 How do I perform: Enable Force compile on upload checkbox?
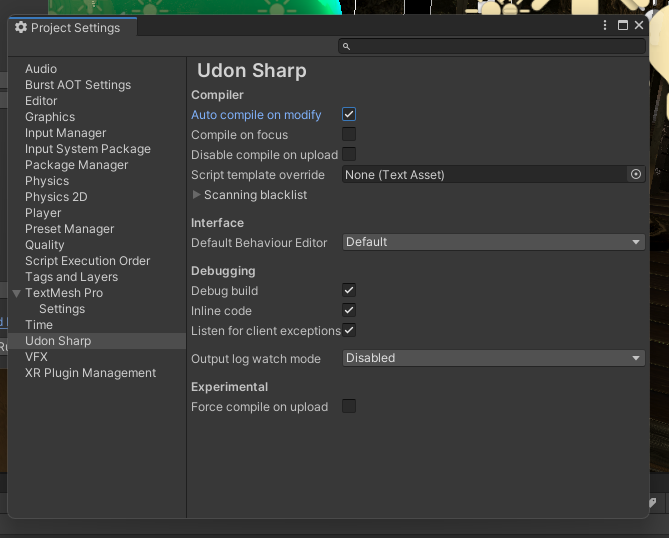tap(349, 407)
